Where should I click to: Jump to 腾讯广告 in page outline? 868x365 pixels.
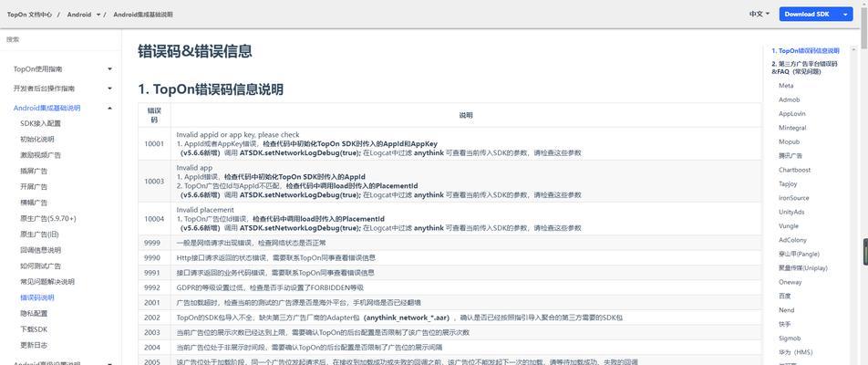pyautogui.click(x=790, y=156)
